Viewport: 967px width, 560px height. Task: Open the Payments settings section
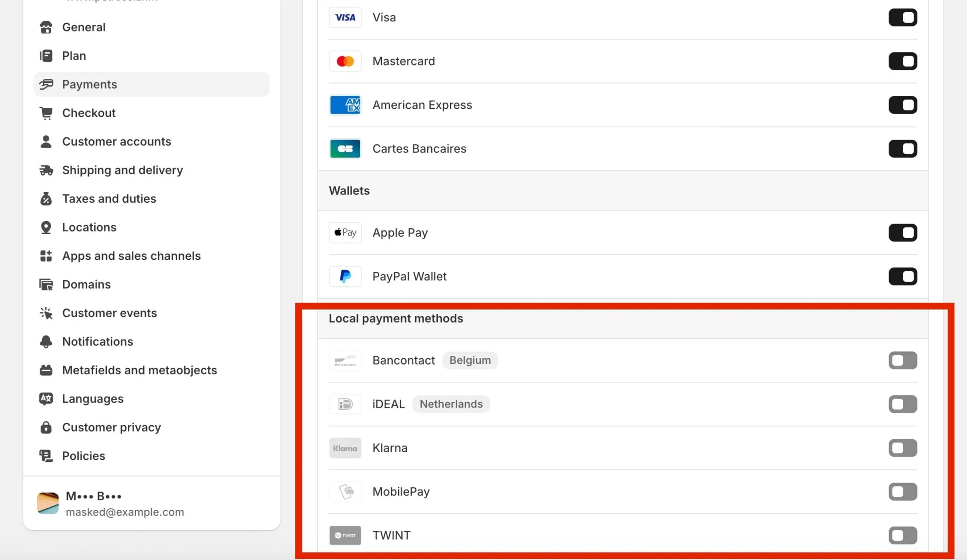89,84
